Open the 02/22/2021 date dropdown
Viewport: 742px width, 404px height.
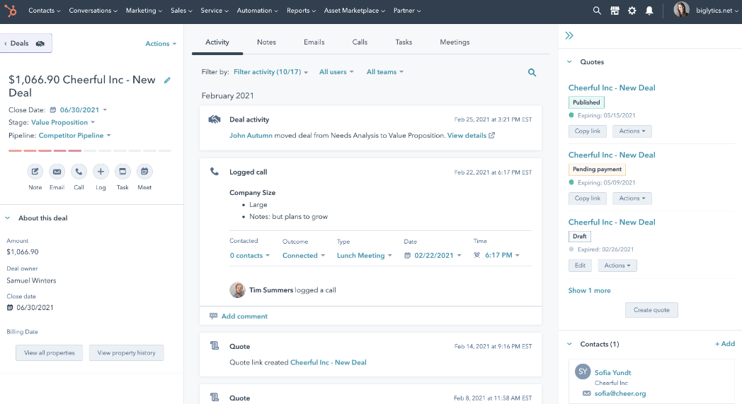pos(433,255)
